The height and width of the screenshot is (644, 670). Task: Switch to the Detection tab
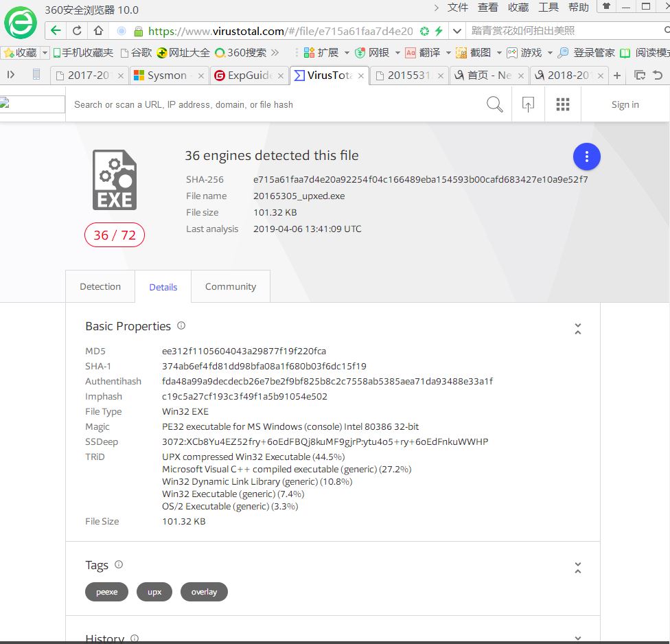click(x=100, y=286)
